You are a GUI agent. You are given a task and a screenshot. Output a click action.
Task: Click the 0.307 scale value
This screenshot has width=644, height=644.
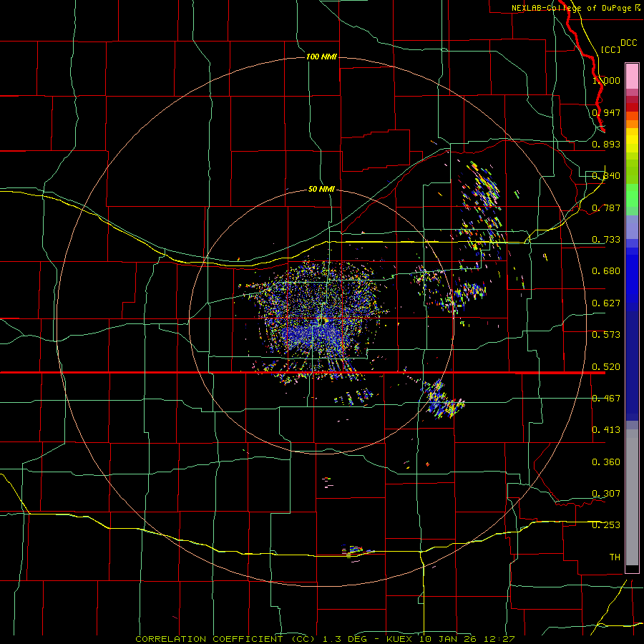point(606,494)
